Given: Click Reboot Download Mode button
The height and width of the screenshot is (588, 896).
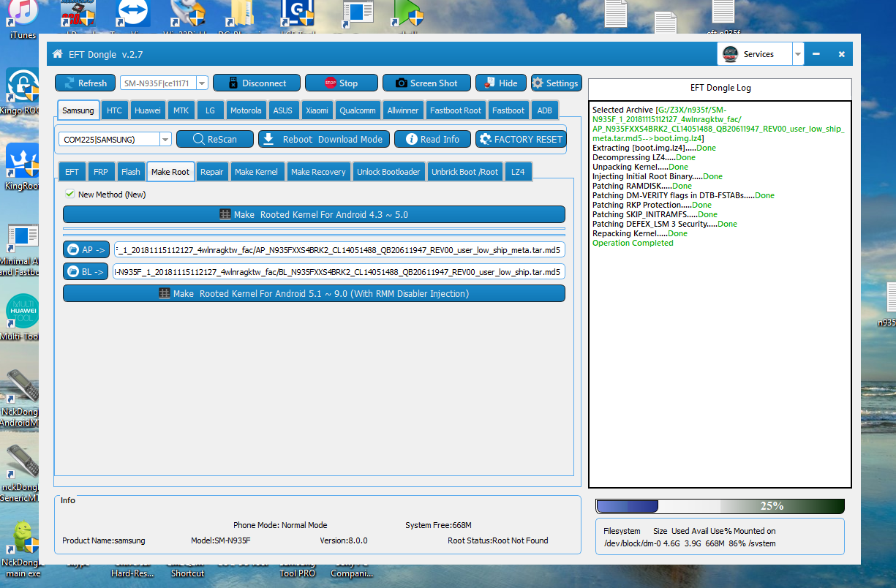Looking at the screenshot, I should (x=323, y=139).
